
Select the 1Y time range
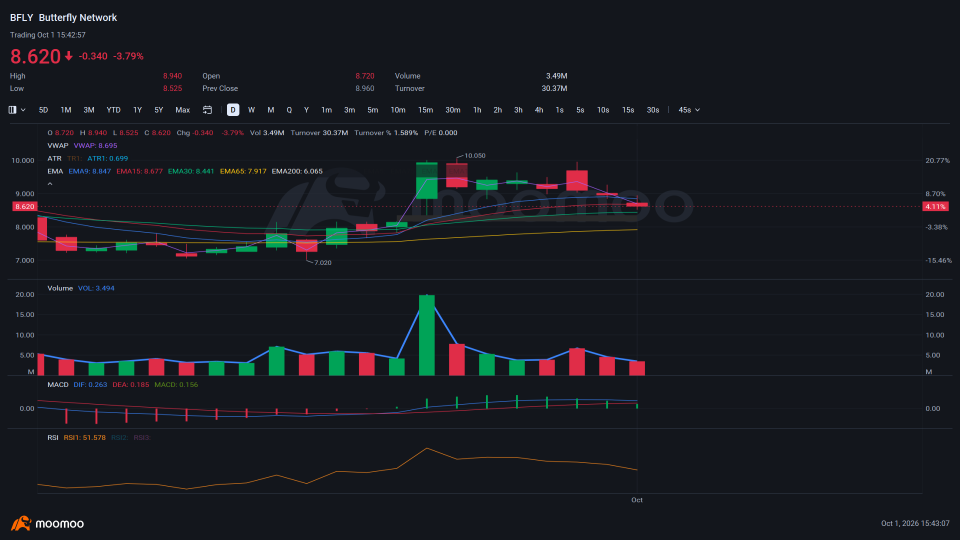138,110
